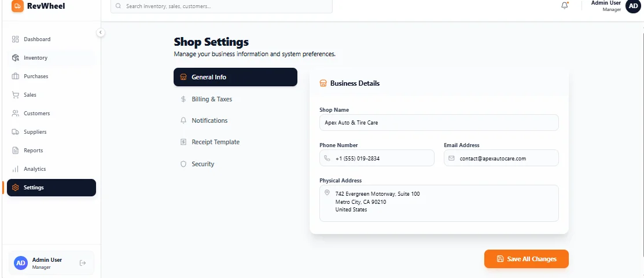Click the notification bell icon
The height and width of the screenshot is (278, 644).
pyautogui.click(x=565, y=6)
